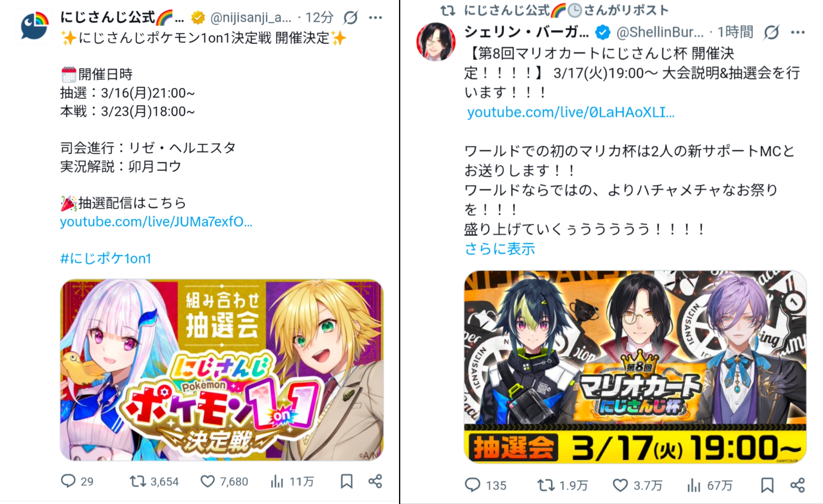This screenshot has width=823, height=504.
Task: Bookmark the シェリン Mario Kart post
Action: (767, 485)
